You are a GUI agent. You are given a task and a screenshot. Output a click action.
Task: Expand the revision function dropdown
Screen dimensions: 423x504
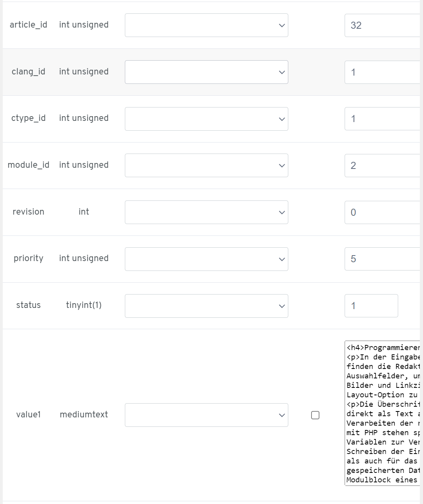206,212
